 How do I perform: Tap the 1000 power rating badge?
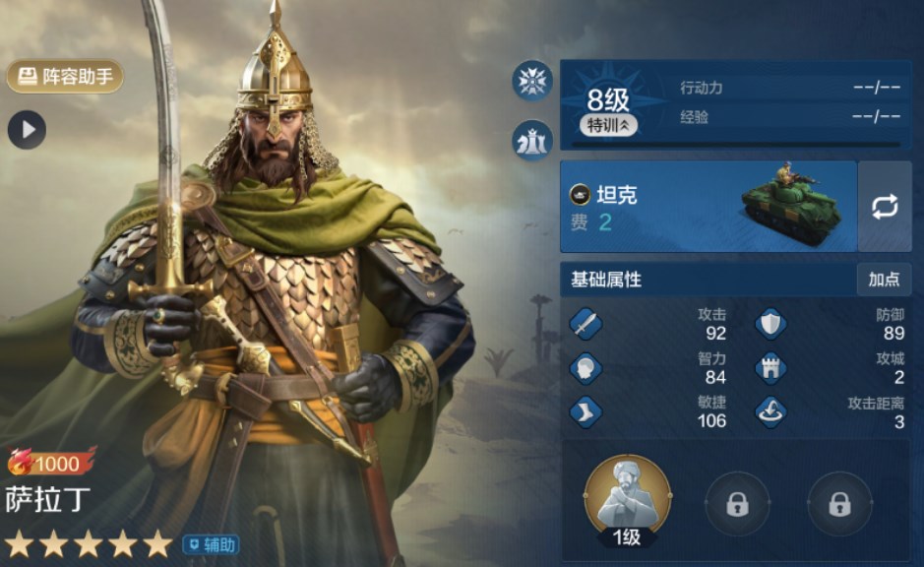point(51,463)
